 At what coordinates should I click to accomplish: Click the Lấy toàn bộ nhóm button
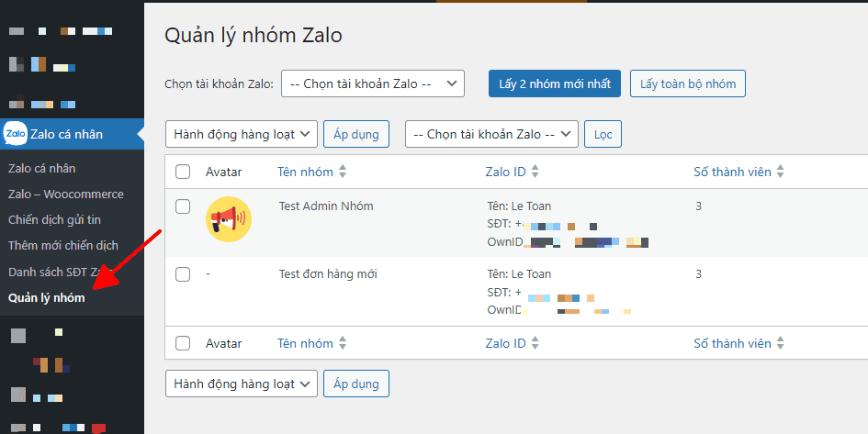[688, 83]
